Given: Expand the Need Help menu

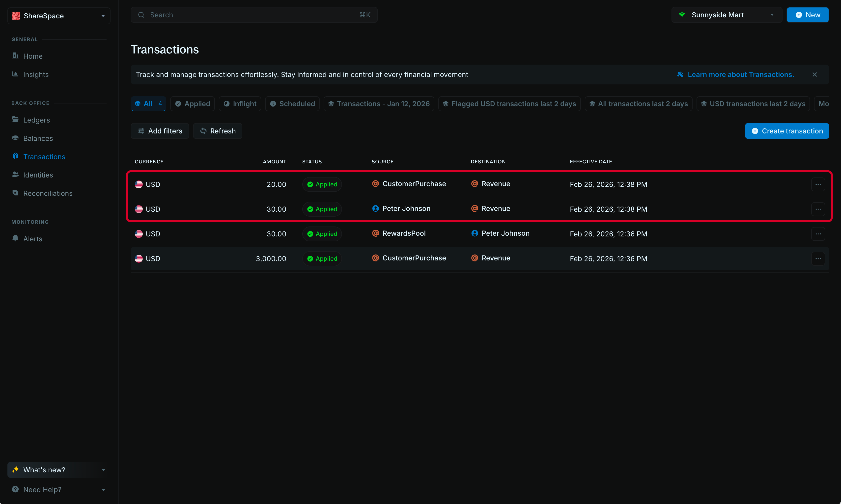Looking at the screenshot, I should click(58, 489).
